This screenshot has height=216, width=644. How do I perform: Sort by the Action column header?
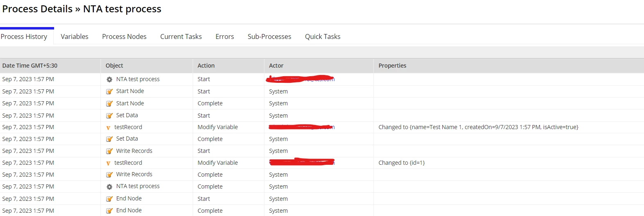(206, 66)
